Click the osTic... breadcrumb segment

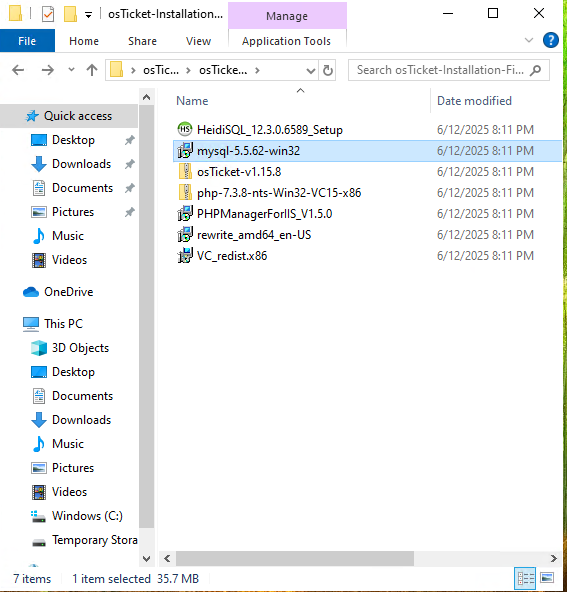(x=161, y=70)
